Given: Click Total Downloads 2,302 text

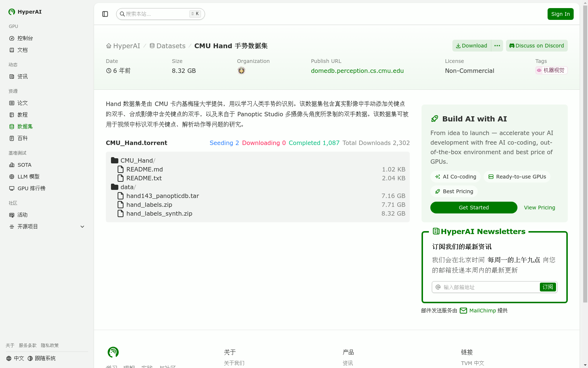Looking at the screenshot, I should point(376,143).
